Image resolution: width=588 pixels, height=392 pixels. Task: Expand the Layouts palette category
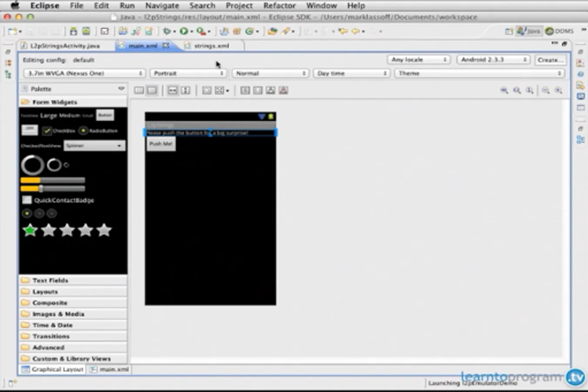(73, 291)
